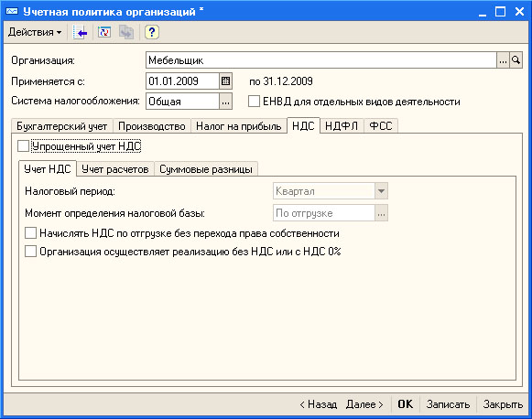The width and height of the screenshot is (532, 419).
Task: Minimize the Учетная политика window
Action: point(483,12)
